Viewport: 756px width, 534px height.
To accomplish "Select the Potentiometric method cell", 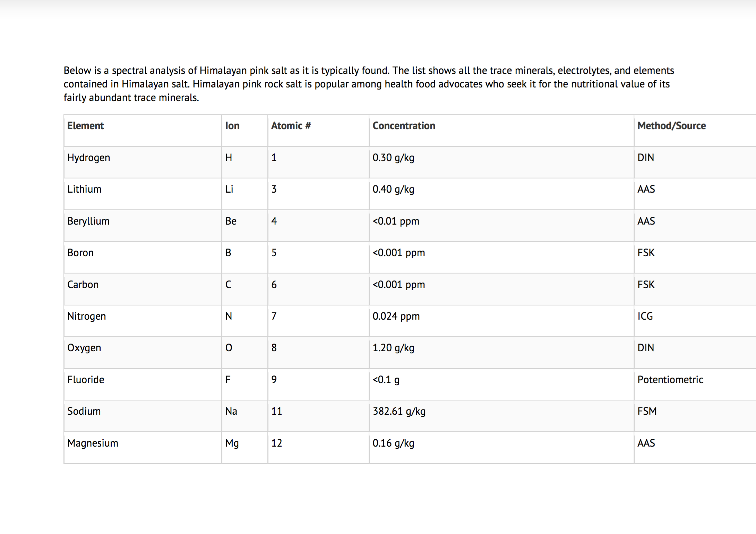I will click(x=670, y=380).
